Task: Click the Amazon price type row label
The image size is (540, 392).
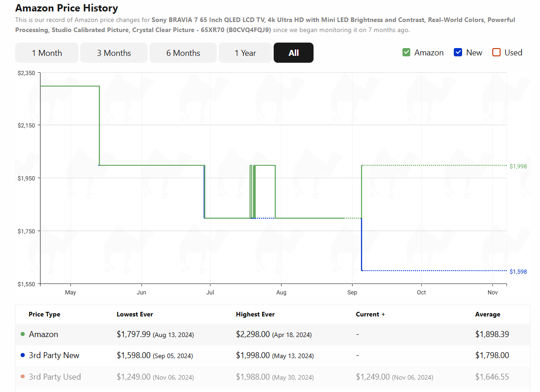Action: (x=44, y=334)
